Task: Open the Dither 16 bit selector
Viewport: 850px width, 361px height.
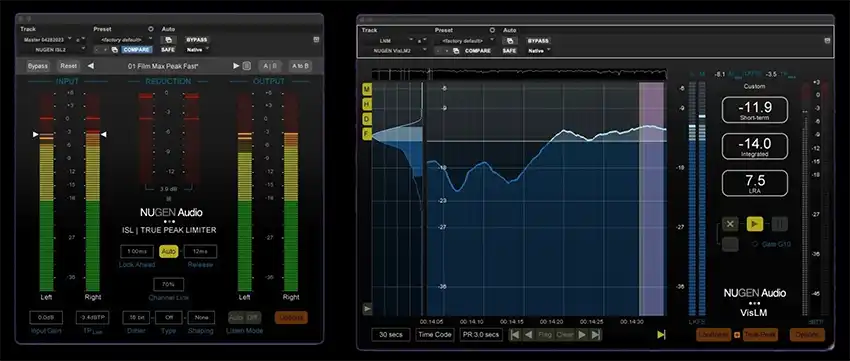Action: tap(136, 317)
